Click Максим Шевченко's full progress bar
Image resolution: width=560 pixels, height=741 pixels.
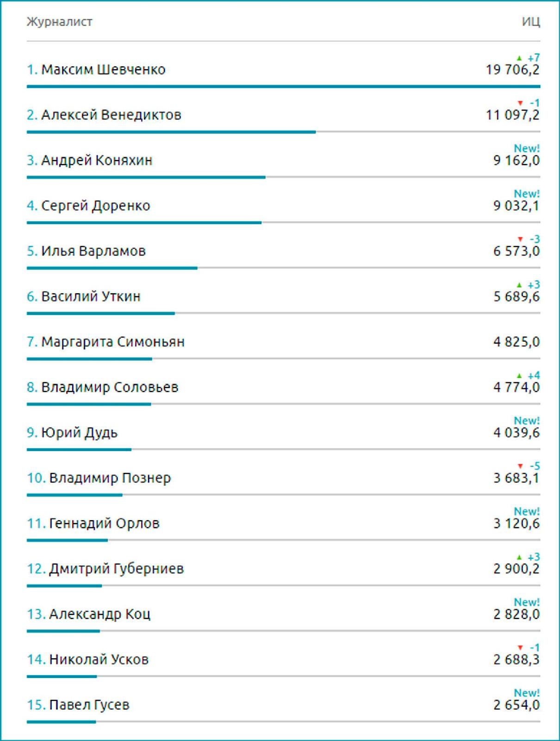(x=283, y=86)
